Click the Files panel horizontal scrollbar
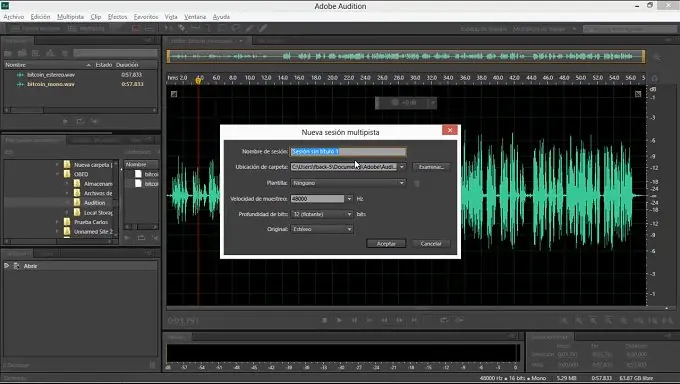 click(80, 110)
